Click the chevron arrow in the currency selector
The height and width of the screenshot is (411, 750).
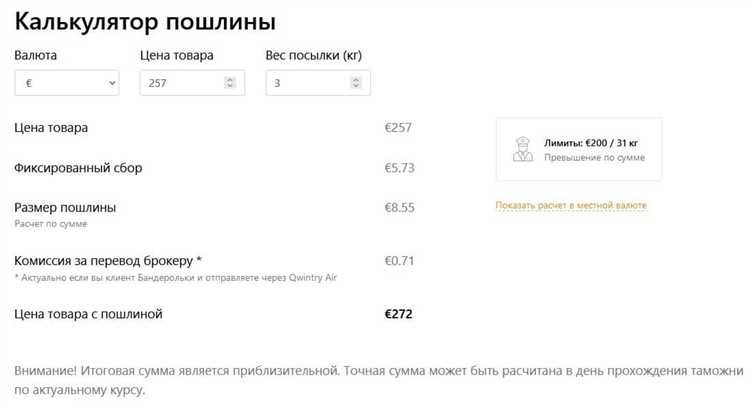[x=110, y=84]
